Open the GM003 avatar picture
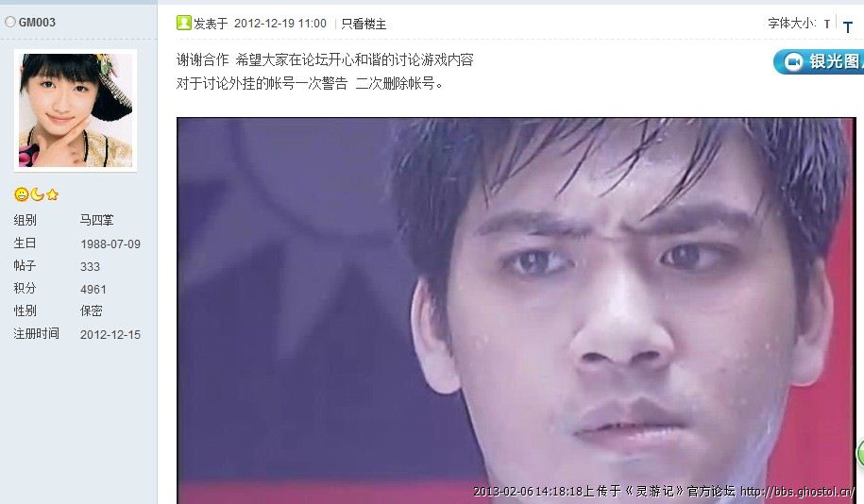Viewport: 864px width, 504px height. pos(76,110)
